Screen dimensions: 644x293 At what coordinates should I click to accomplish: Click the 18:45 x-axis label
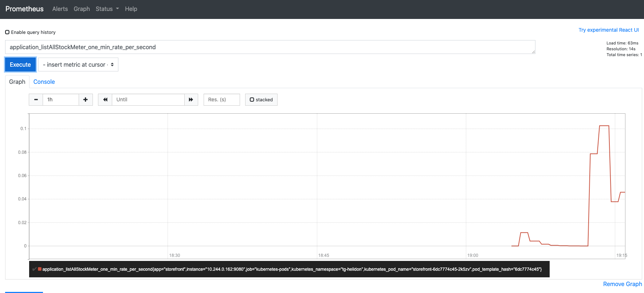point(324,255)
